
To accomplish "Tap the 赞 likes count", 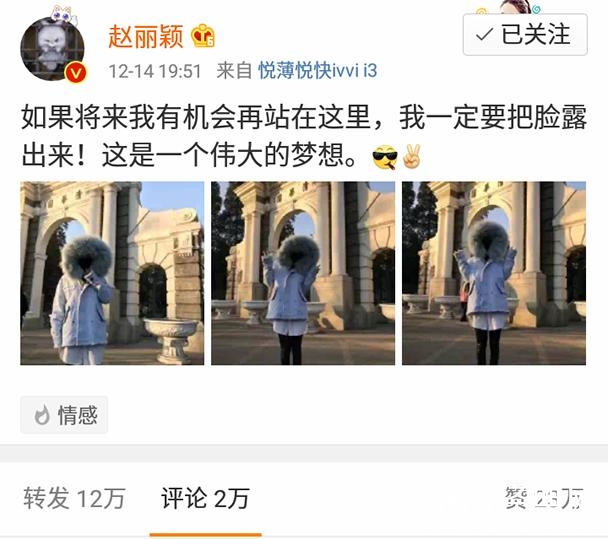I will tap(544, 498).
